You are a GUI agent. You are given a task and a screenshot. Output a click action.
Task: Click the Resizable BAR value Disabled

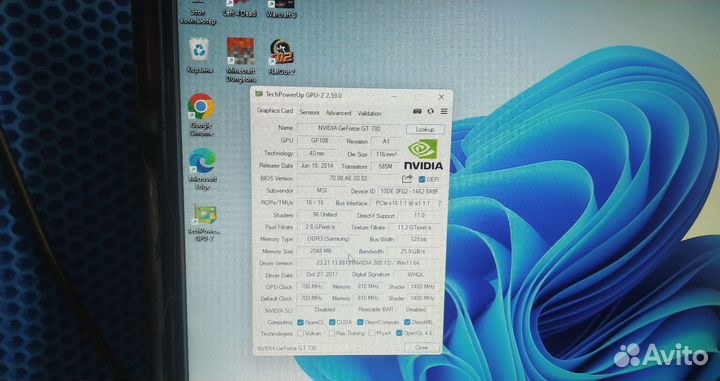(416, 310)
